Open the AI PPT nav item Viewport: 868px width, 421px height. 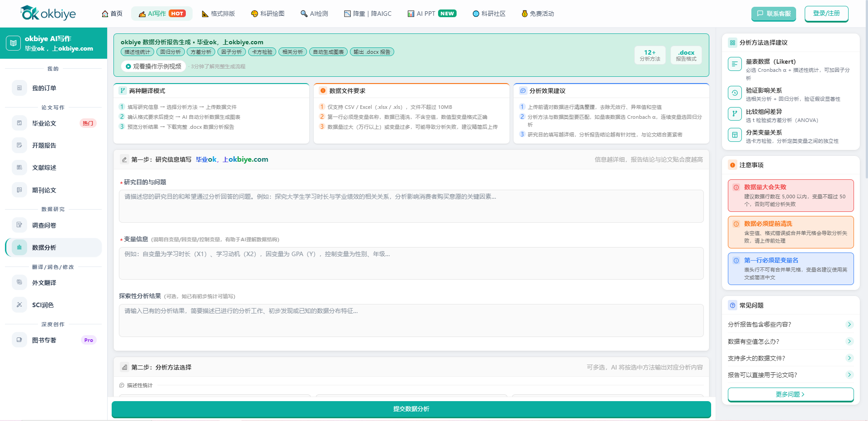pos(432,14)
